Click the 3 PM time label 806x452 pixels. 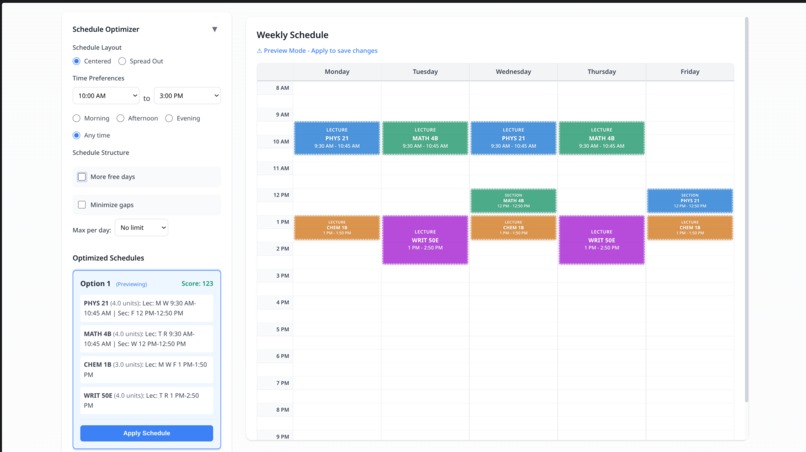coord(282,276)
